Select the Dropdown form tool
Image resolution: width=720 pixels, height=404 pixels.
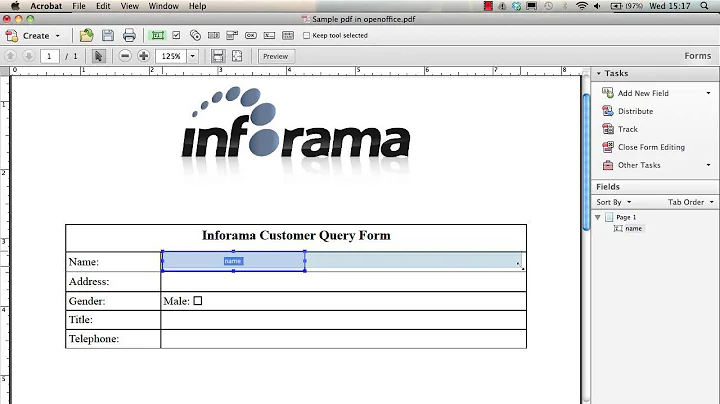(232, 35)
